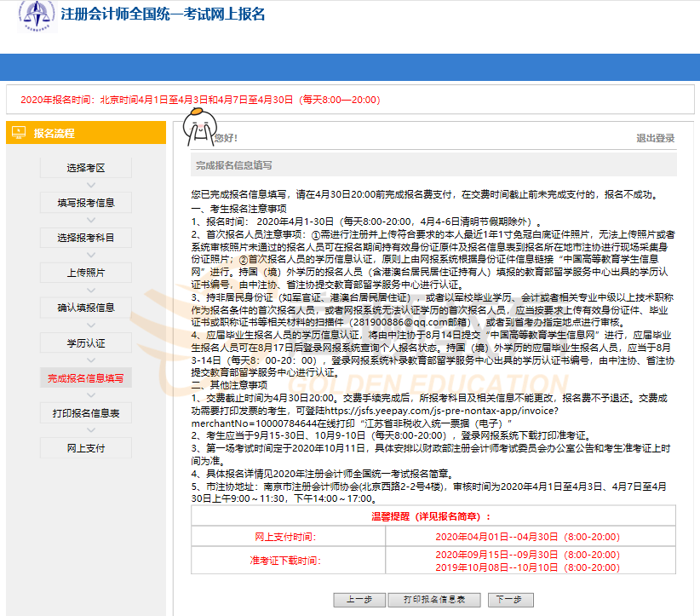This screenshot has height=616, width=700.
Task: Click the CICPA logo in the header
Action: pyautogui.click(x=34, y=15)
